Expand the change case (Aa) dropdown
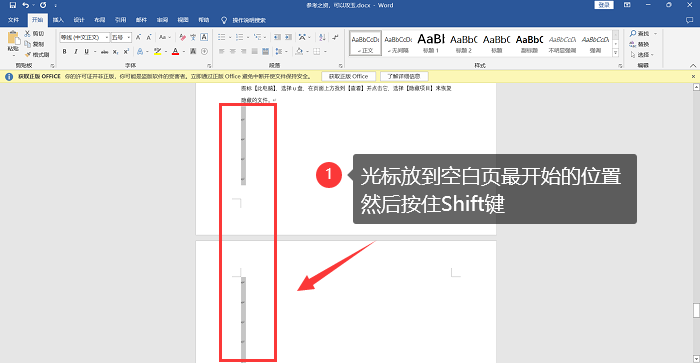This screenshot has height=363, width=700. [170, 38]
